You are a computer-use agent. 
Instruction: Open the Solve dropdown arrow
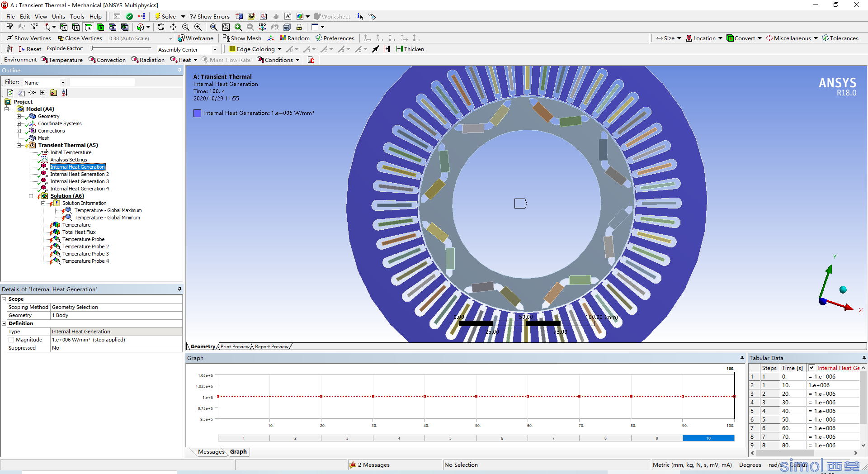(x=183, y=16)
